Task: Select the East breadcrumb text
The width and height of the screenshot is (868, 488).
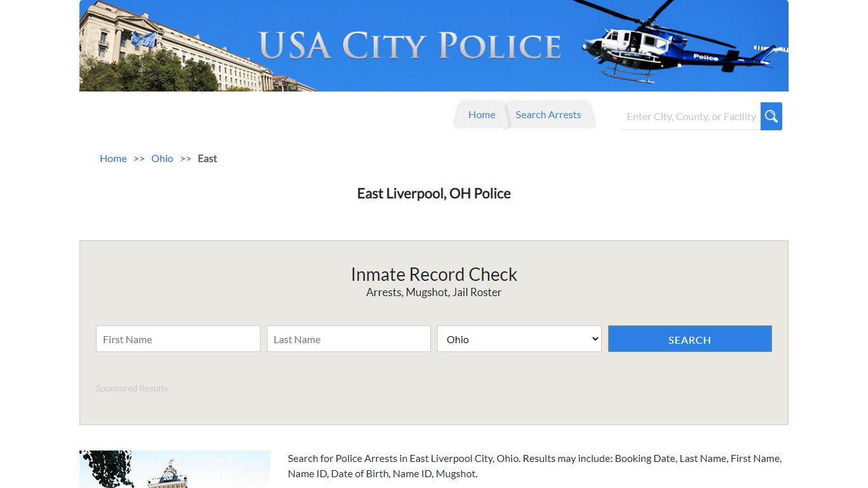Action: pos(207,159)
